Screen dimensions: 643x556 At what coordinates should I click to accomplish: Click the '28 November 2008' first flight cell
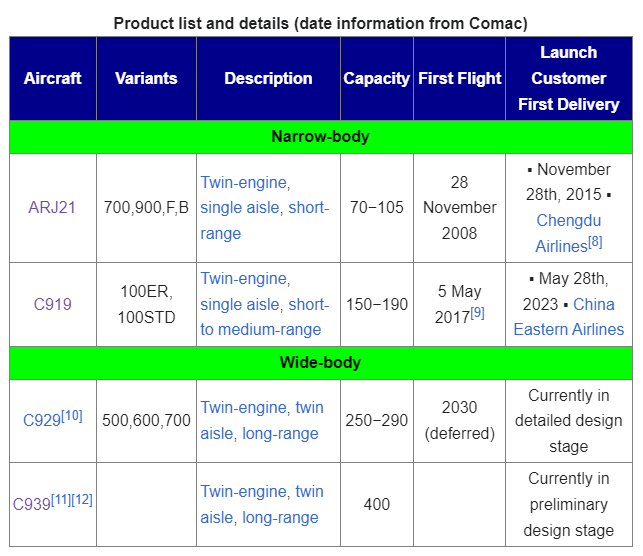point(459,208)
